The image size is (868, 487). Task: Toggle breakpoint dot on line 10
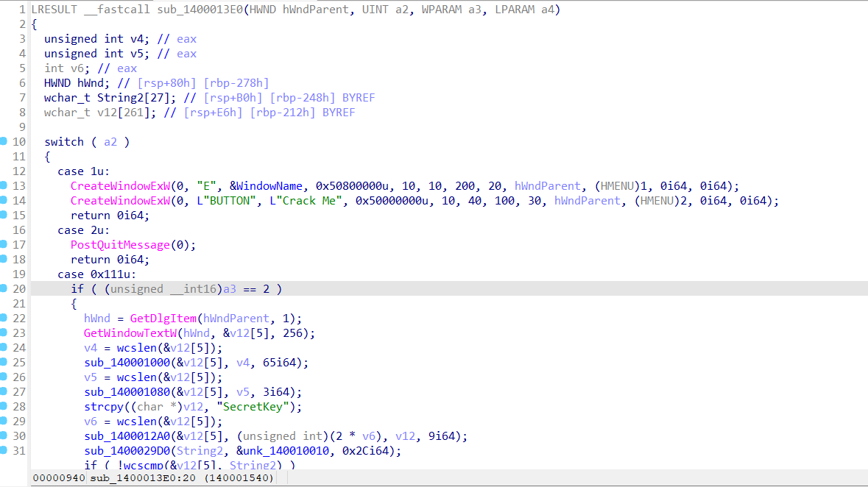[x=4, y=142]
